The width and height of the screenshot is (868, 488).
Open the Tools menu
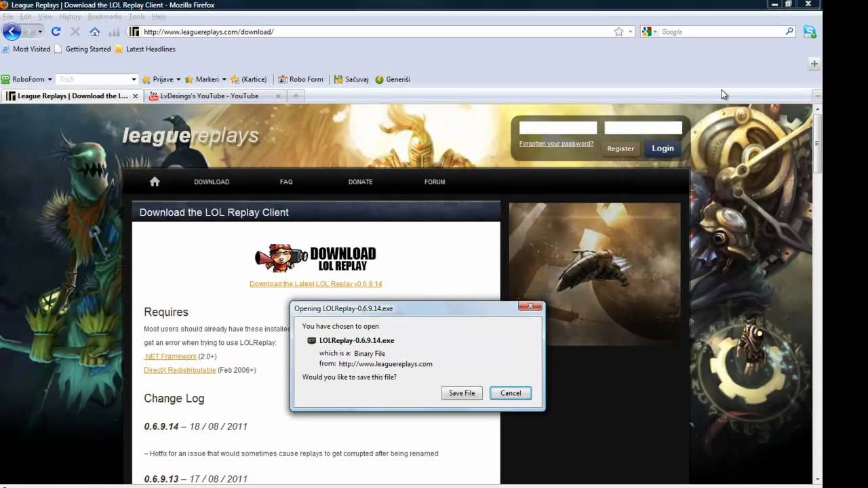137,16
